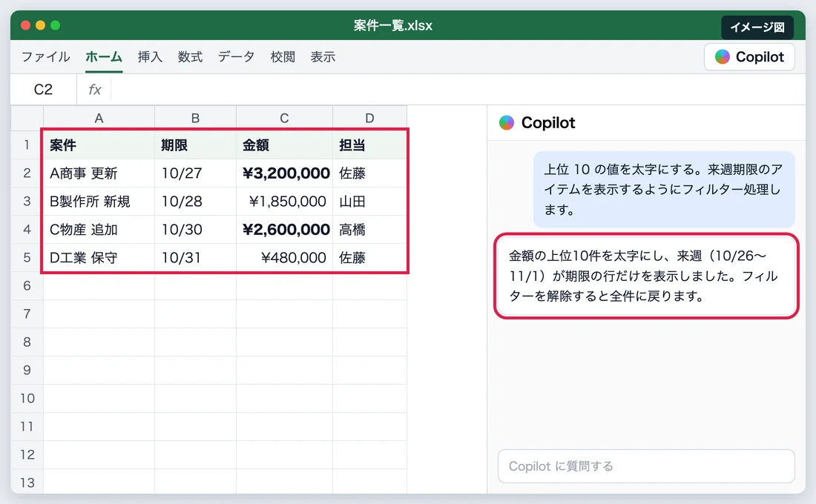816x504 pixels.
Task: Click the C2 name box
Action: (x=43, y=90)
